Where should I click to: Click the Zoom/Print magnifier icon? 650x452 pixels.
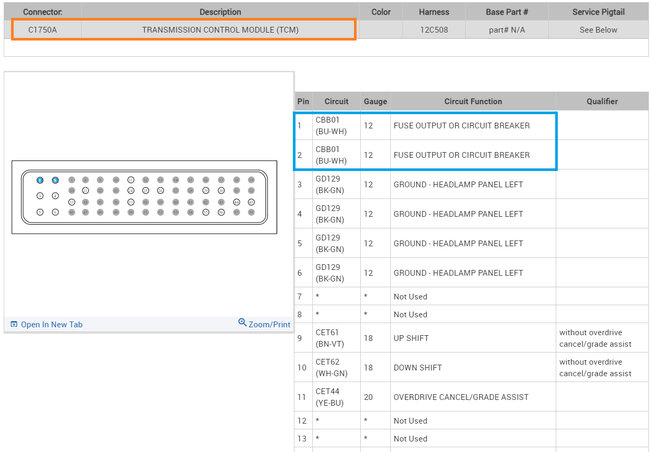(243, 322)
